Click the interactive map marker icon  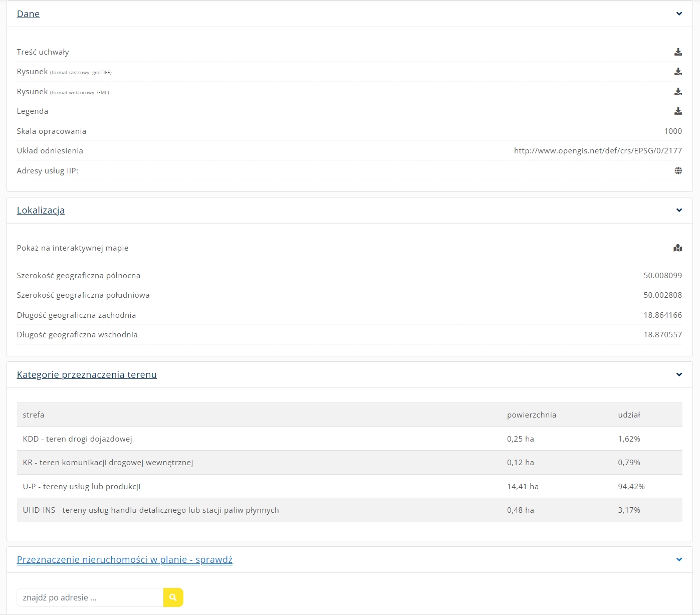pyautogui.click(x=678, y=248)
